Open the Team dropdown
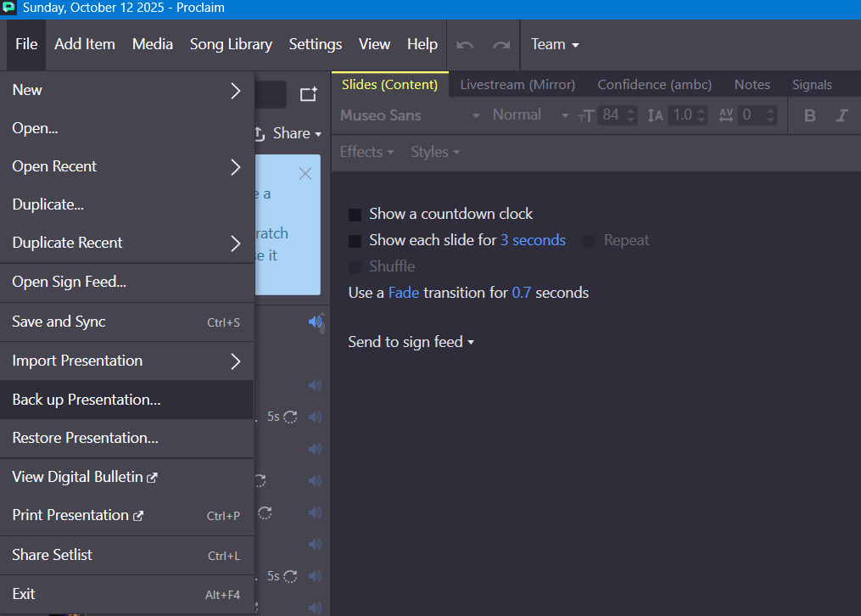 555,44
